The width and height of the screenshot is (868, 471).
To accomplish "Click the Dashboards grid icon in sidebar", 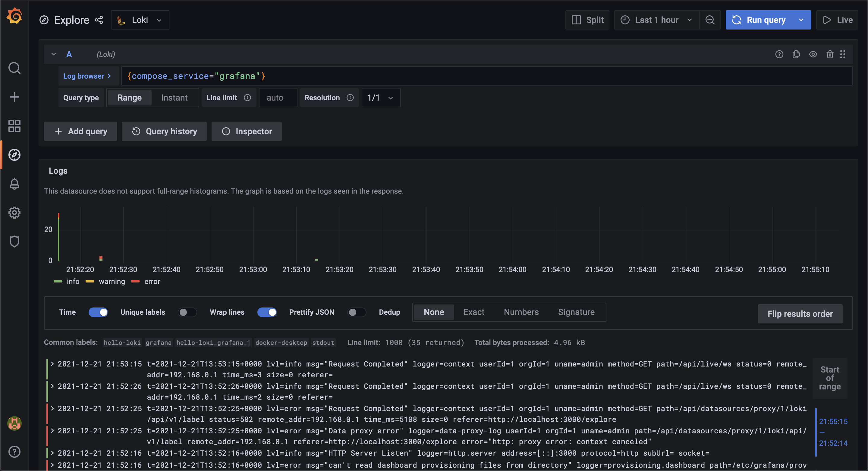I will (x=14, y=126).
